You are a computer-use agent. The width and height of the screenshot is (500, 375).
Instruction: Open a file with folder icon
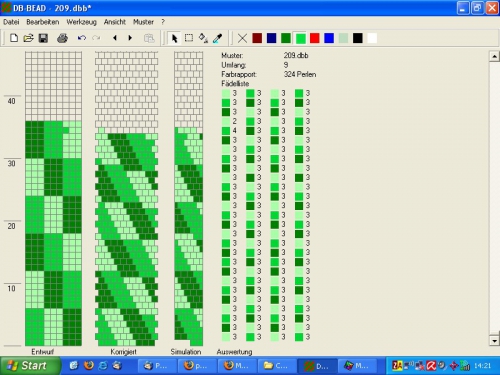(29, 38)
